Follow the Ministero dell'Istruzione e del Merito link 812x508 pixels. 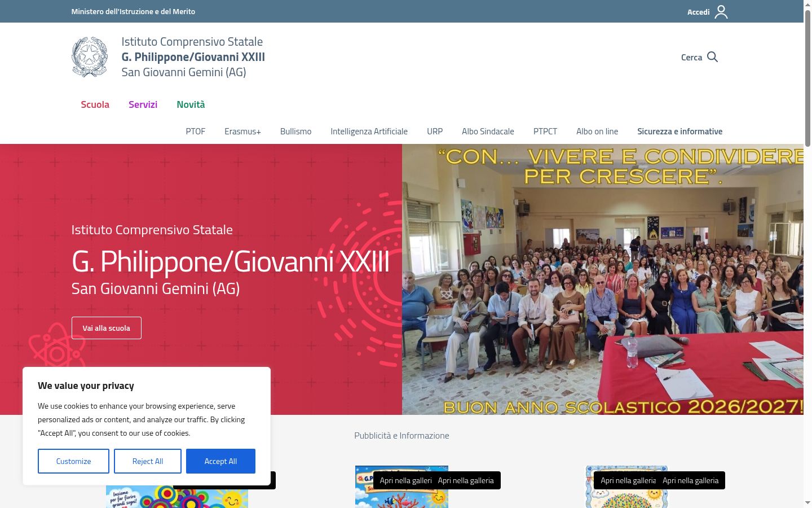pyautogui.click(x=133, y=11)
